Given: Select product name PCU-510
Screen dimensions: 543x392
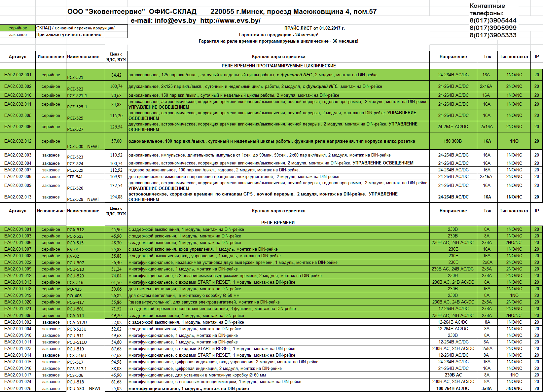Looking at the screenshot, I should [75, 269].
